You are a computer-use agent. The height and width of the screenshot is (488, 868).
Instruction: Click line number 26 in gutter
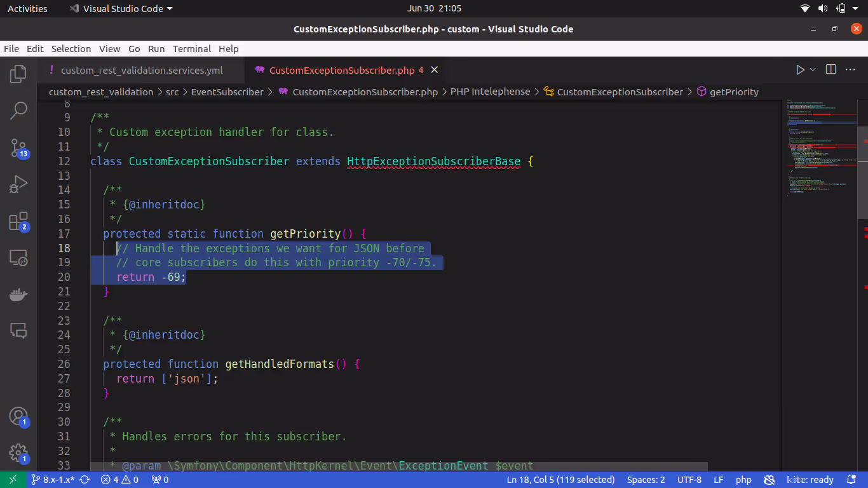click(x=64, y=364)
